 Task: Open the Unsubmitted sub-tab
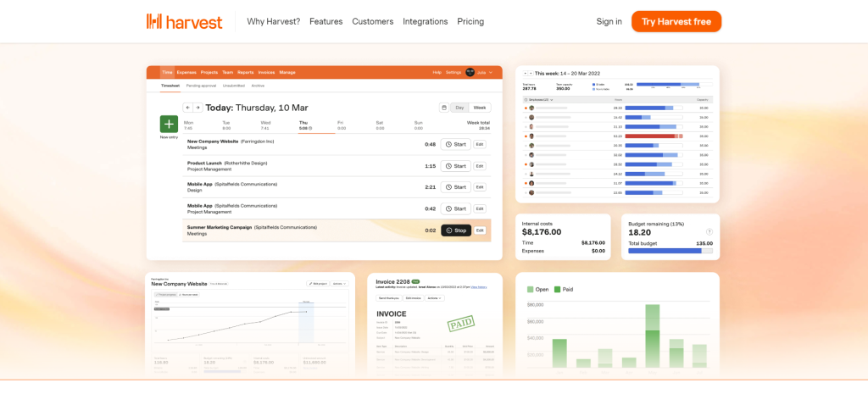(234, 86)
